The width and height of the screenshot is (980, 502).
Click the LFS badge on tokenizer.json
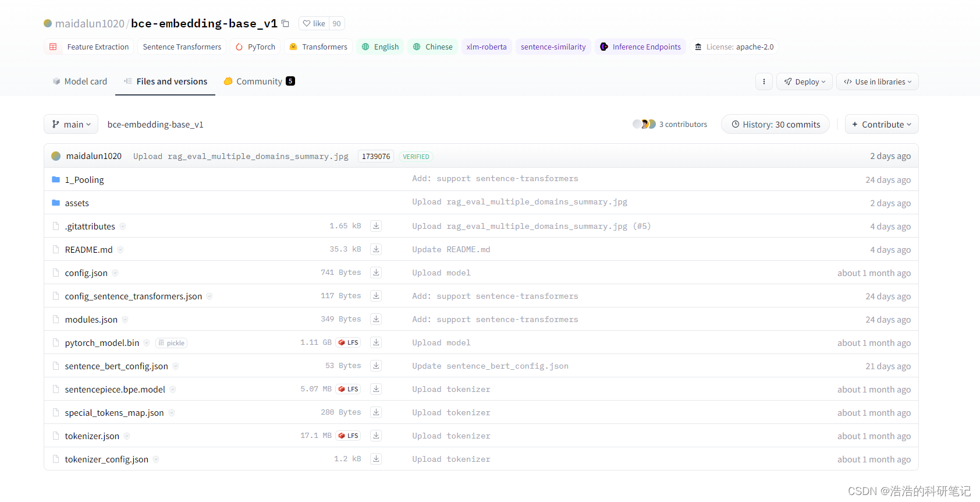click(x=348, y=436)
